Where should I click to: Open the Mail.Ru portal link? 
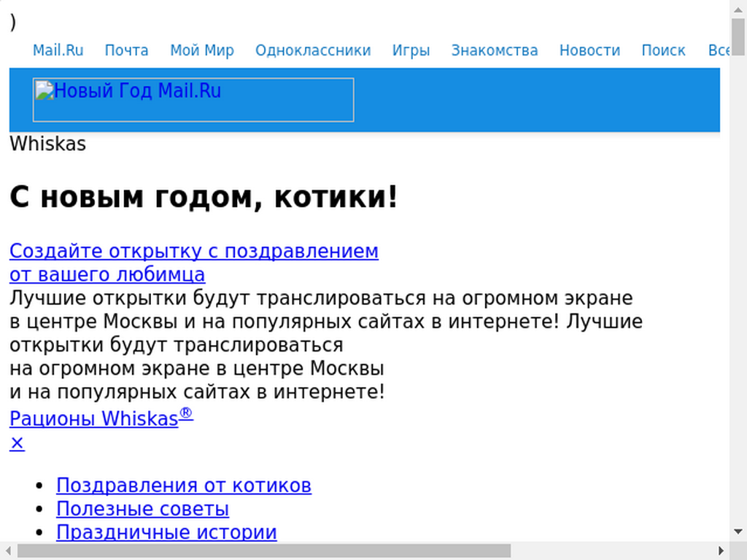coord(58,50)
